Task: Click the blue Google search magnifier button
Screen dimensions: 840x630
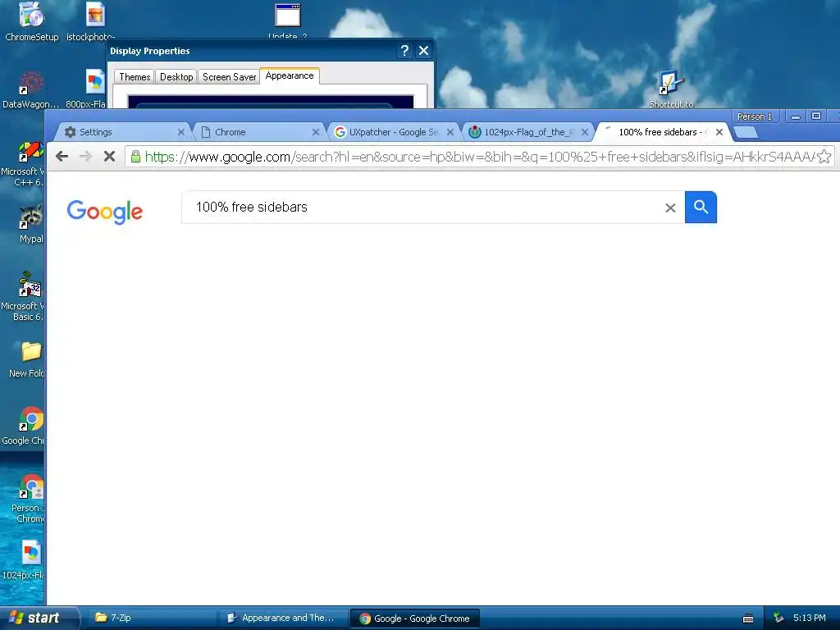Action: 701,207
